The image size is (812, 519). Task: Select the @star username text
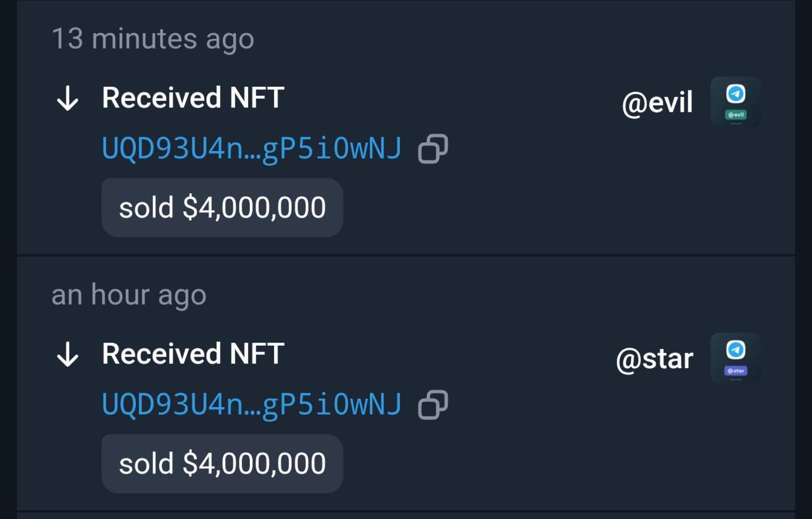tap(654, 359)
